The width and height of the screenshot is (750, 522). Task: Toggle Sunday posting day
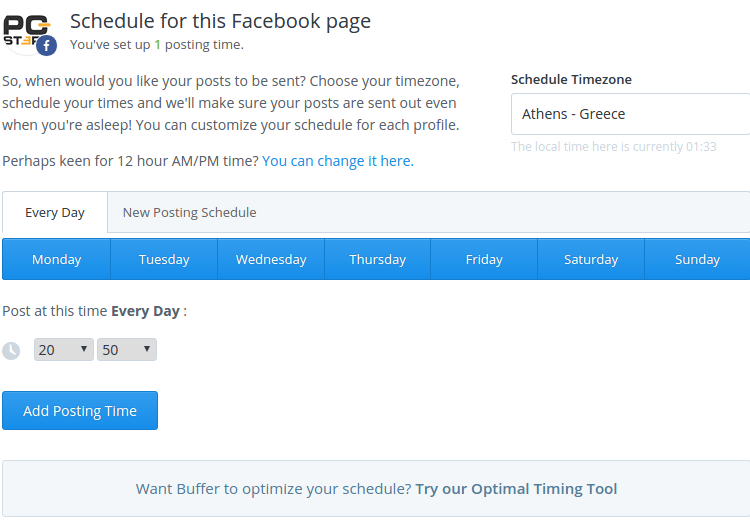click(697, 259)
